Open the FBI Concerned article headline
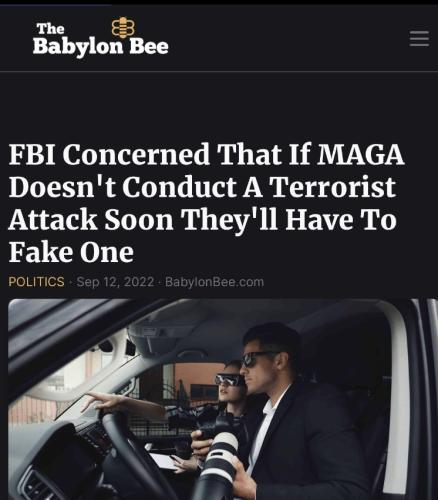The height and width of the screenshot is (500, 438). click(x=207, y=203)
